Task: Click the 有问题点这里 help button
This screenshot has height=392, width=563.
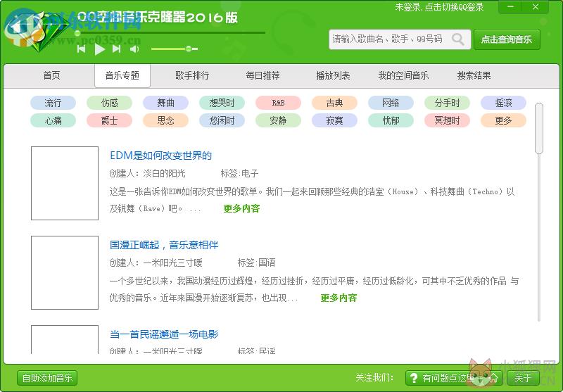Action: pos(454,378)
